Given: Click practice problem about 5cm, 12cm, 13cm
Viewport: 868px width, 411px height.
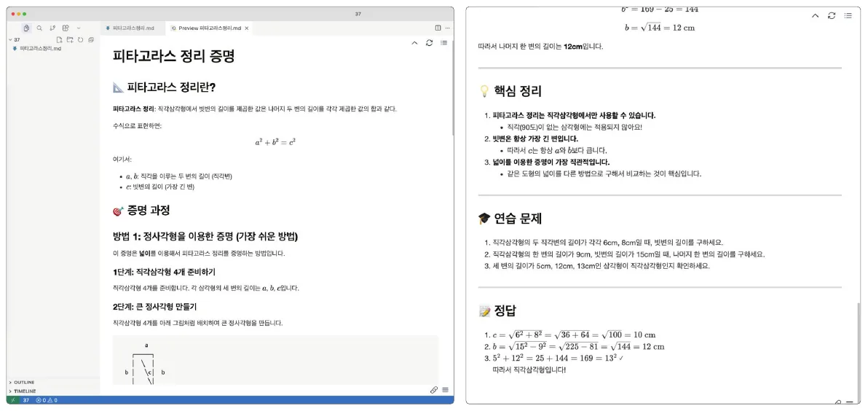Looking at the screenshot, I should click(x=601, y=266).
